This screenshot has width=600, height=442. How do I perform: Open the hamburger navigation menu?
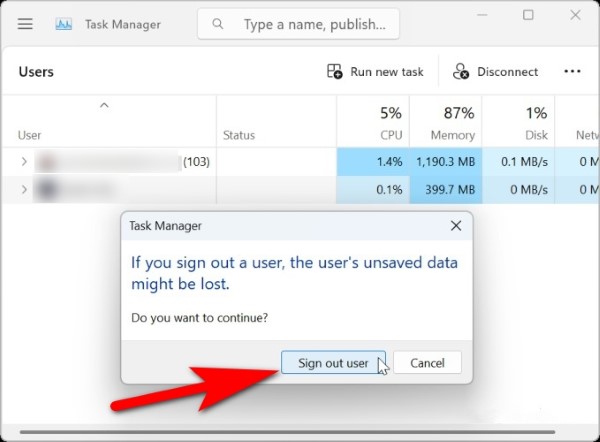pos(25,24)
